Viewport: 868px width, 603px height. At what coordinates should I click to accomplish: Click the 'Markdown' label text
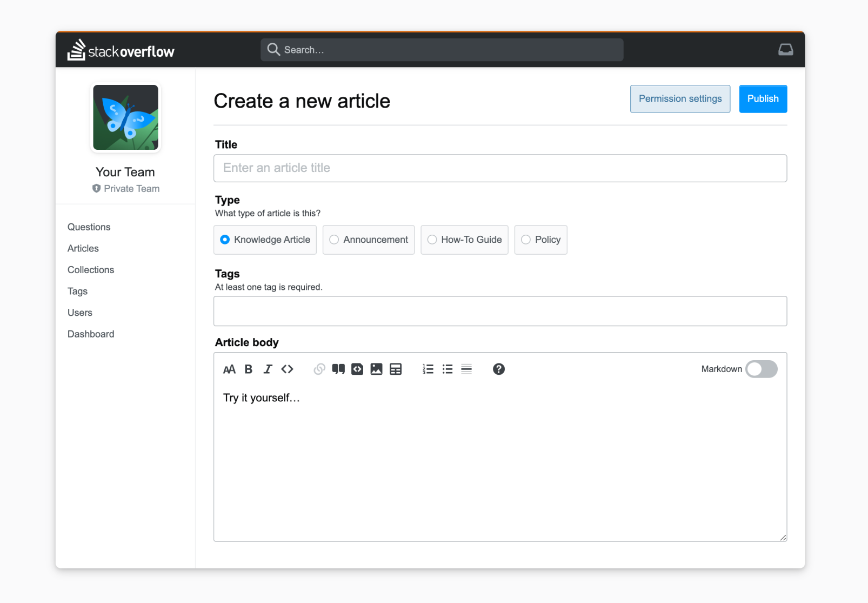pos(722,369)
